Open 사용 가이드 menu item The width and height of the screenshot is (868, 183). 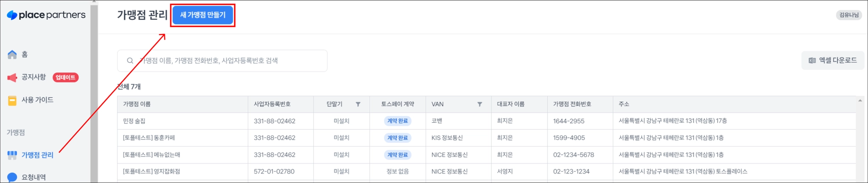coord(38,100)
